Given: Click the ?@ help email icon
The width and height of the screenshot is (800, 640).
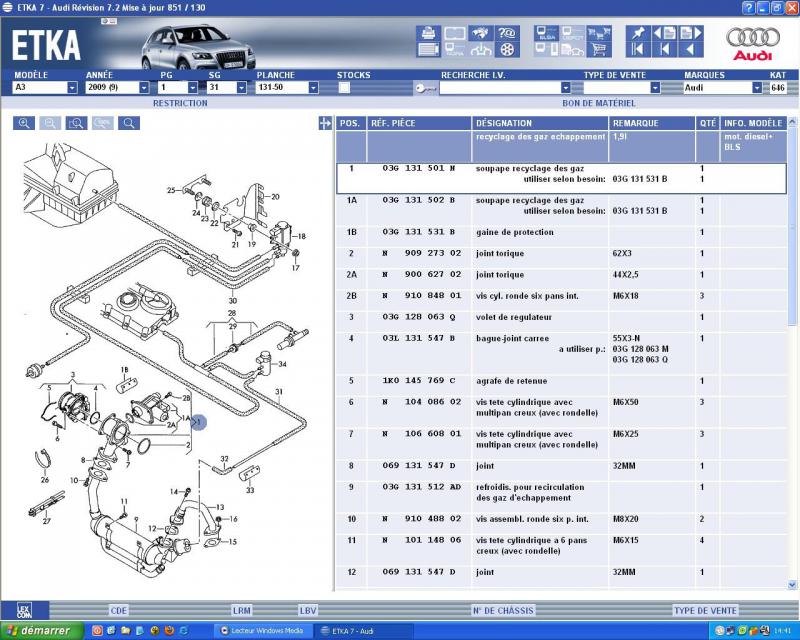Looking at the screenshot, I should coord(507,33).
